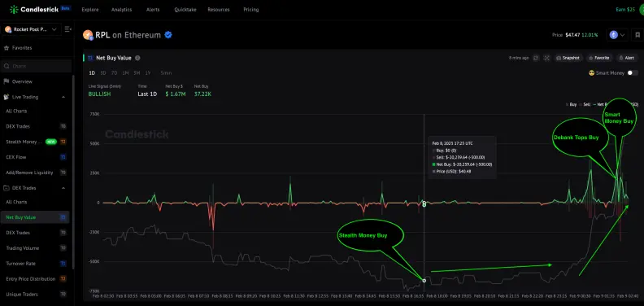Open the chain selector chevron beside Ethereum logo
The height and width of the screenshot is (306, 644).
[623, 35]
